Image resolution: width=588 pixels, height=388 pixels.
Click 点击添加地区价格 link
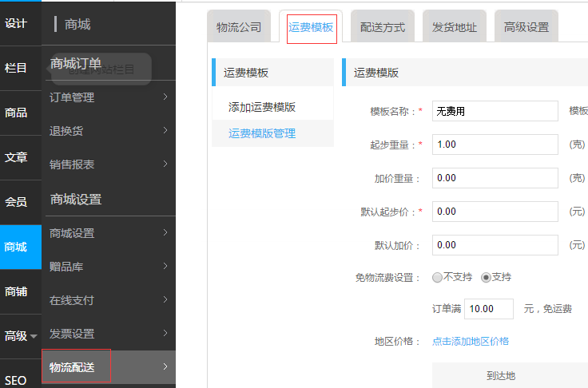(471, 342)
